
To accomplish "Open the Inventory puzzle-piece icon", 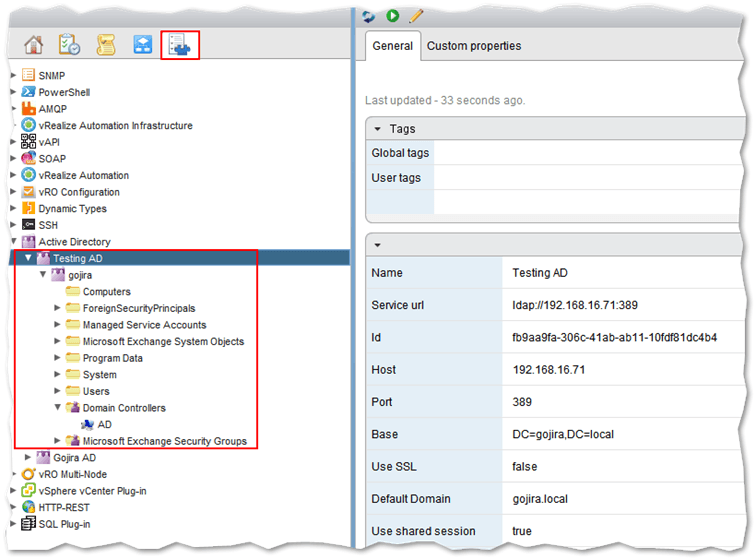I will pyautogui.click(x=180, y=45).
